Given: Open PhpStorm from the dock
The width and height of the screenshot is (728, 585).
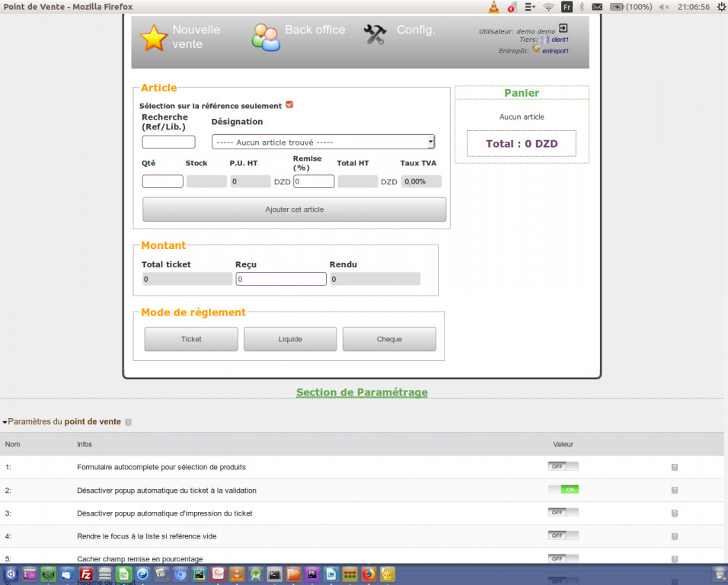Looking at the screenshot, I should click(312, 574).
